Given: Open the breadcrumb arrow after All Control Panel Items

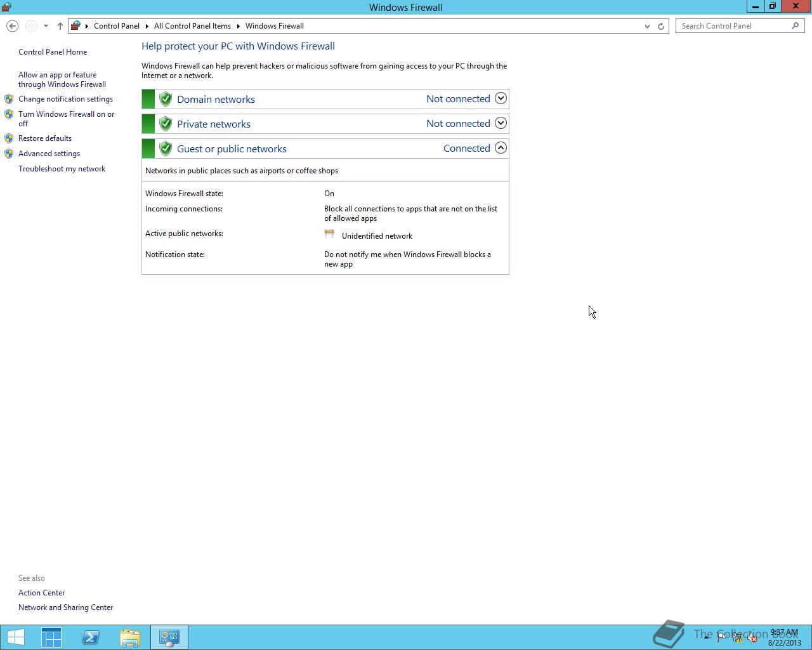Looking at the screenshot, I should 239,26.
